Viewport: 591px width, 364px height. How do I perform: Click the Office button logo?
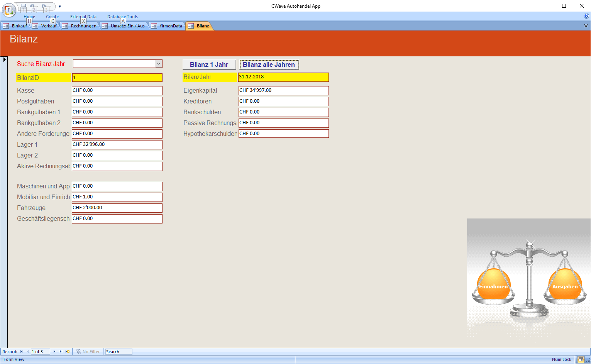pyautogui.click(x=8, y=10)
